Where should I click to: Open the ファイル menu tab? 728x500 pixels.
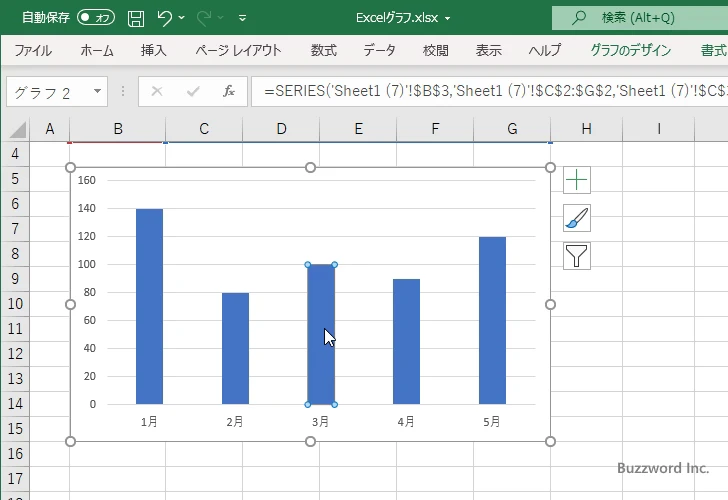[x=33, y=50]
